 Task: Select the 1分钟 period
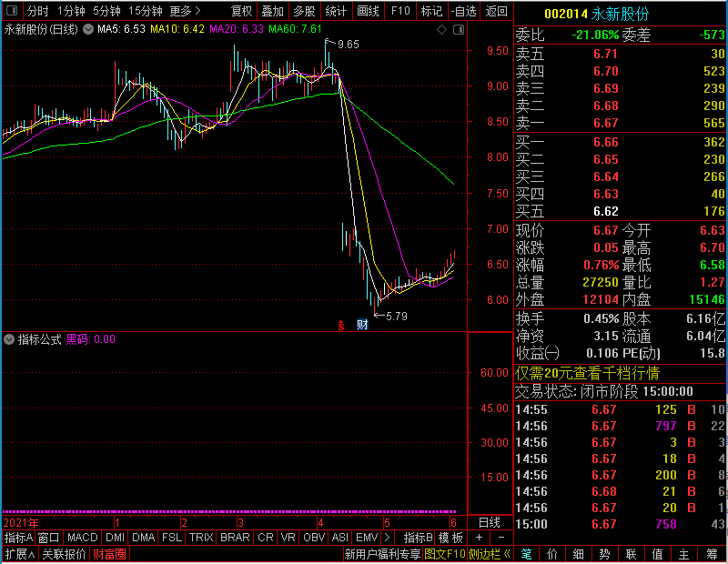coord(71,11)
